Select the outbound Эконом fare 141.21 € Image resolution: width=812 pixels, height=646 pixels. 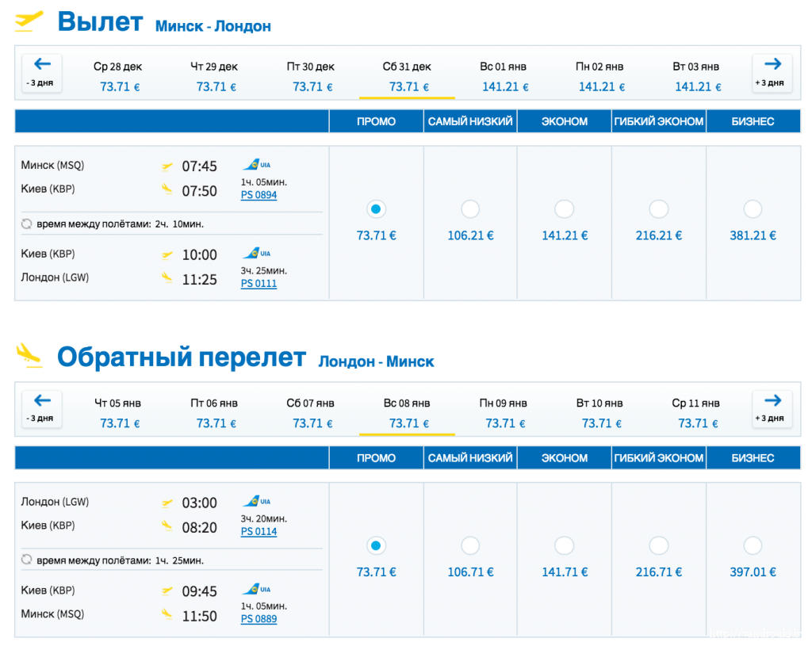click(x=564, y=209)
